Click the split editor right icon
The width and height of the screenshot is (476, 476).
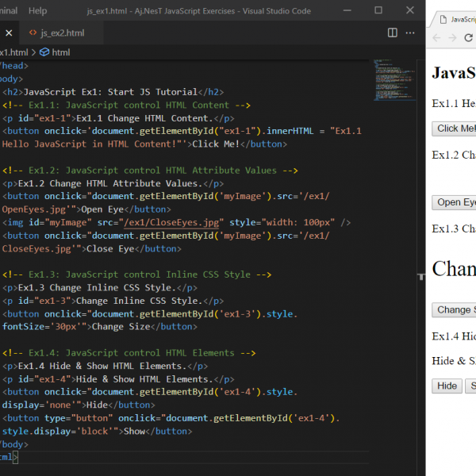392,33
